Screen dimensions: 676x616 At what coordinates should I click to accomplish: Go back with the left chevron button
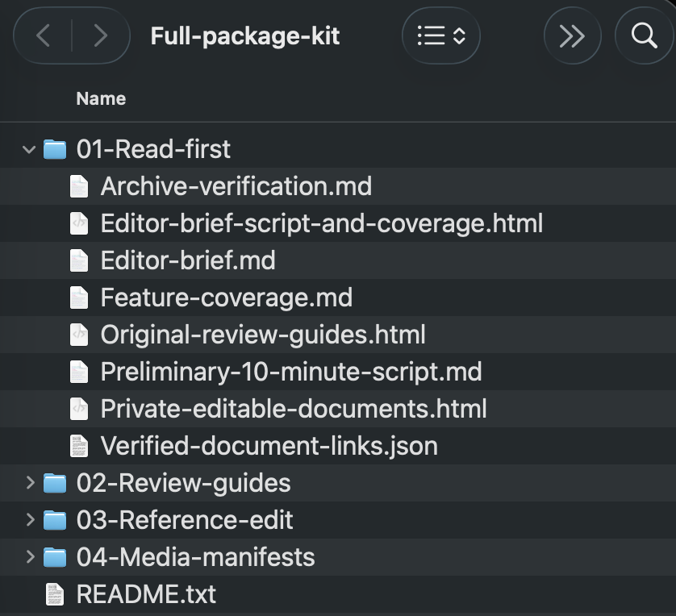pyautogui.click(x=43, y=35)
